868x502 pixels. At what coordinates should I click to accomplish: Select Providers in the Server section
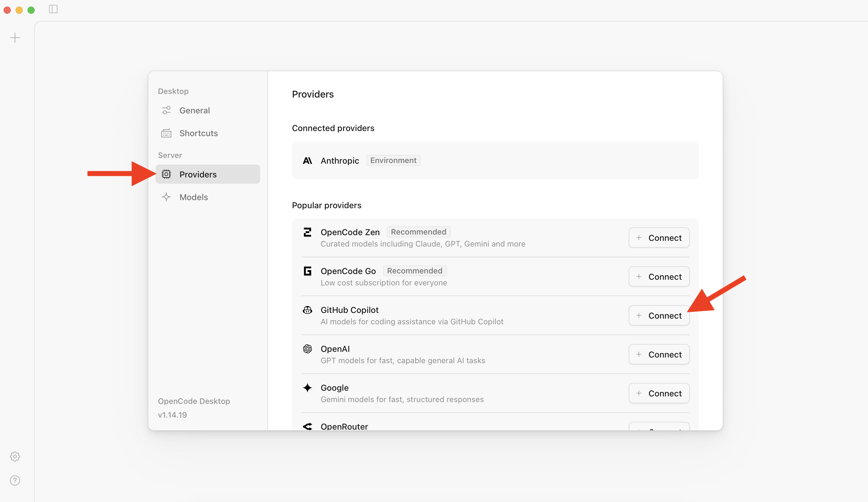point(198,174)
